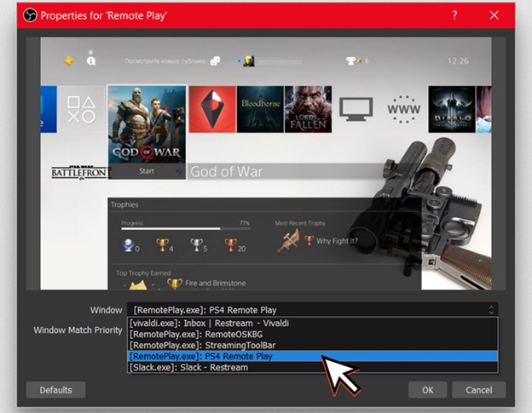Click the 'Fire and Brimstone' trophy text
Screen dimensions: 532x413
pyautogui.click(x=215, y=283)
